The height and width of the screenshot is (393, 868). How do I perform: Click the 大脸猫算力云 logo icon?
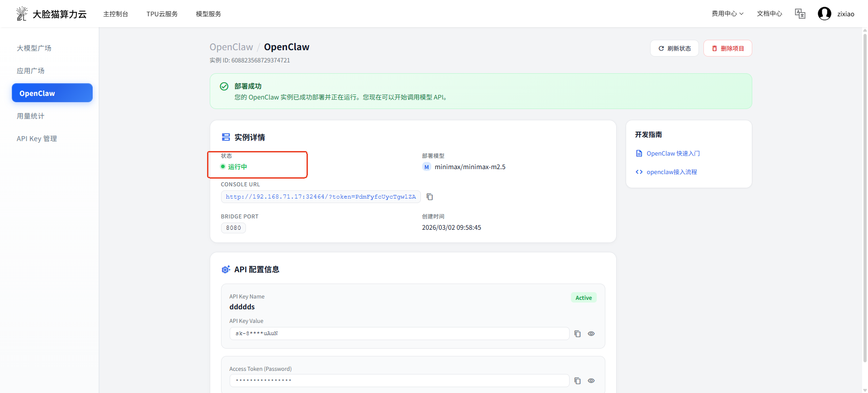[22, 14]
